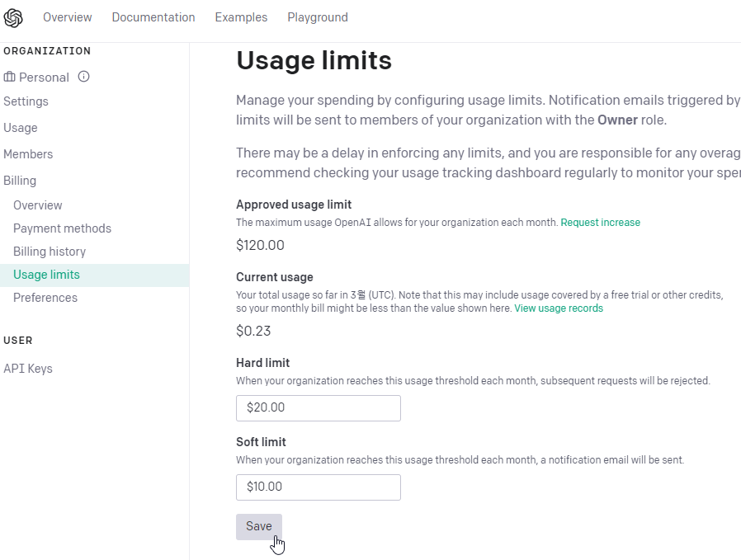The width and height of the screenshot is (741, 560).
Task: Open billing Preferences
Action: pyautogui.click(x=45, y=298)
